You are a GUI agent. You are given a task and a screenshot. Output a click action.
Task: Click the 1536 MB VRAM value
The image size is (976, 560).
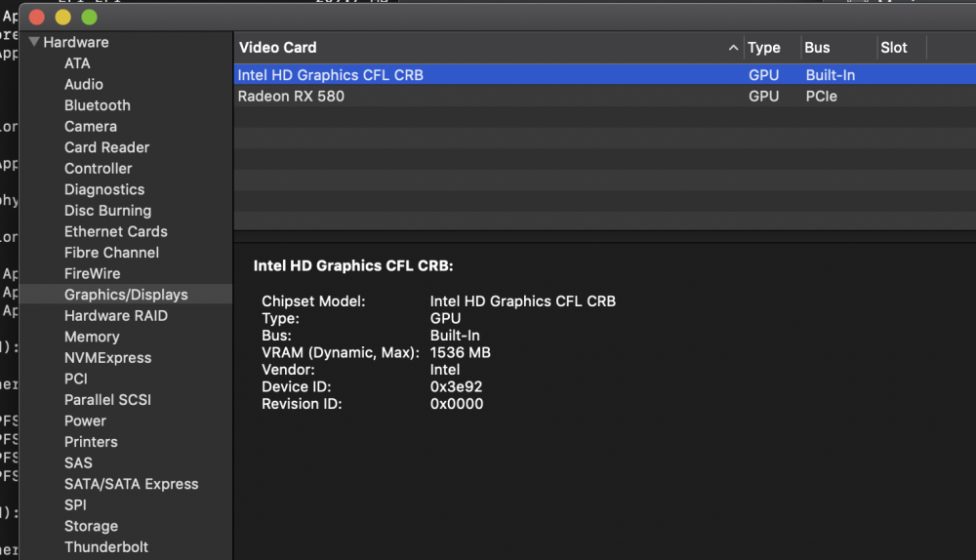click(460, 353)
